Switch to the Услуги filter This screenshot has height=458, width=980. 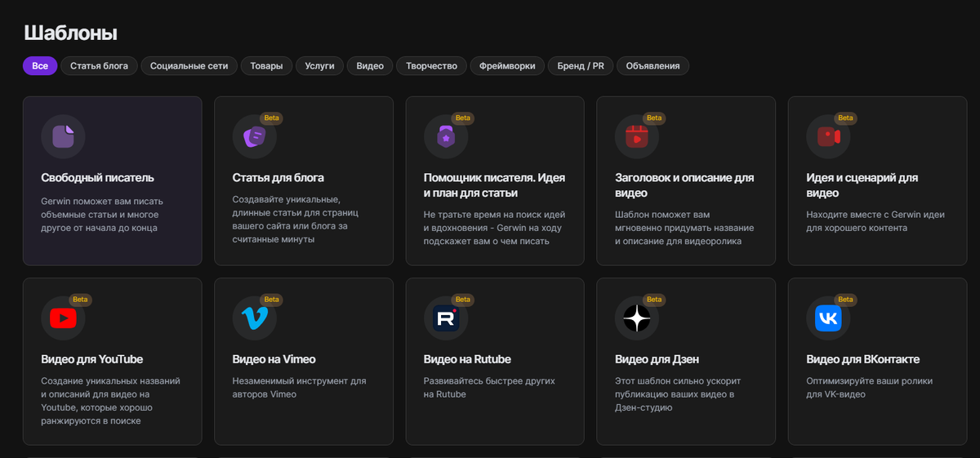click(319, 66)
